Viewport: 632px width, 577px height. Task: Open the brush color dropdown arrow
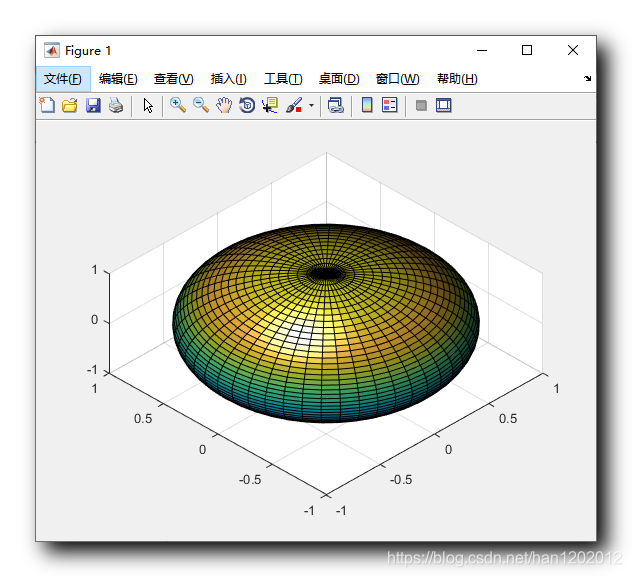[x=311, y=106]
